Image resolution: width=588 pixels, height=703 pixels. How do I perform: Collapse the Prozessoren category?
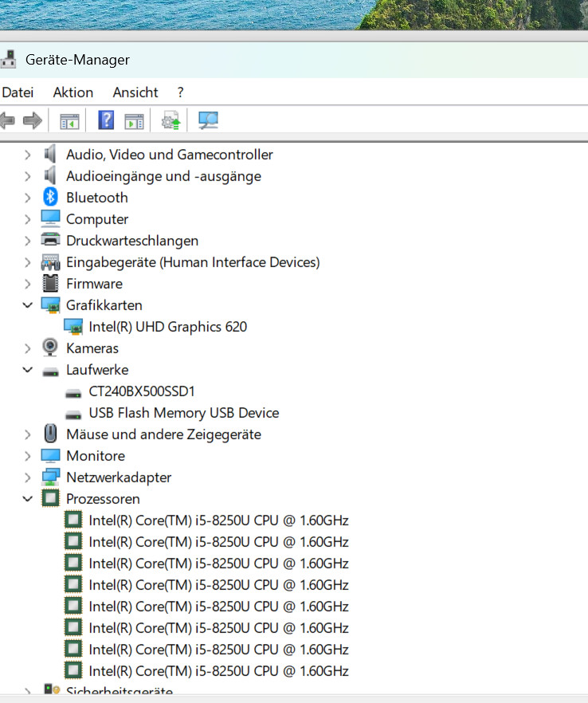pos(28,499)
